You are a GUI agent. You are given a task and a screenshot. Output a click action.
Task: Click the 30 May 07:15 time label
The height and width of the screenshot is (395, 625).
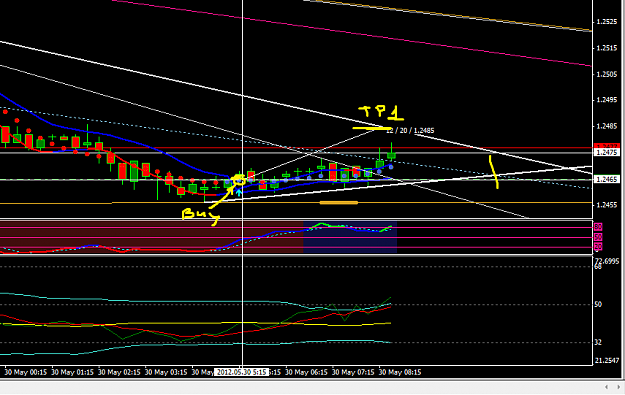tap(353, 372)
